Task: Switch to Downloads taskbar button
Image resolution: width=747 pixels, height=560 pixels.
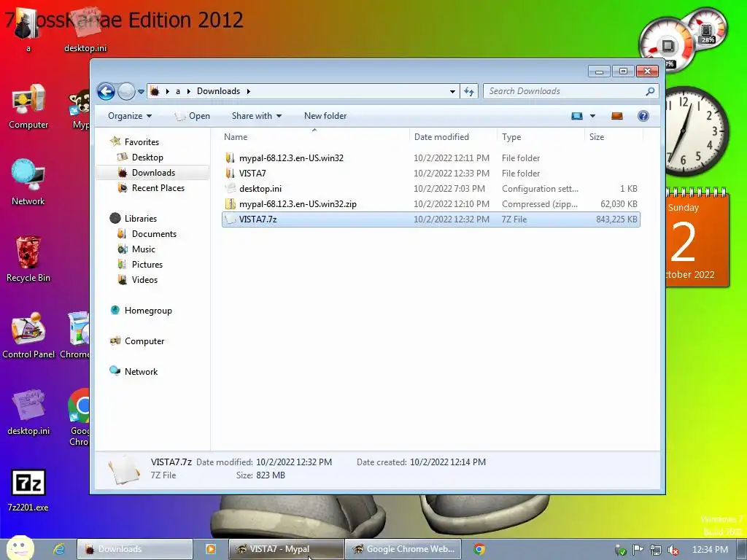Action: coord(135,549)
